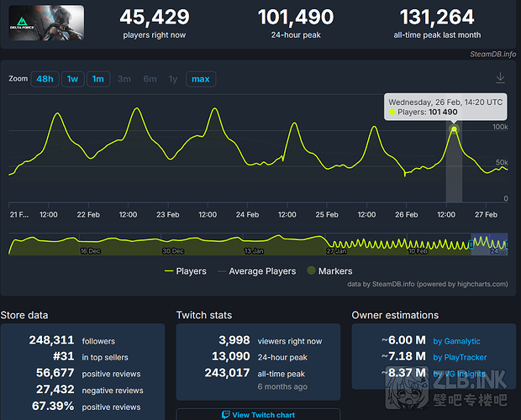Click the highcharts.com credit text
Viewport: 521px width, 420px height.
pyautogui.click(x=482, y=284)
